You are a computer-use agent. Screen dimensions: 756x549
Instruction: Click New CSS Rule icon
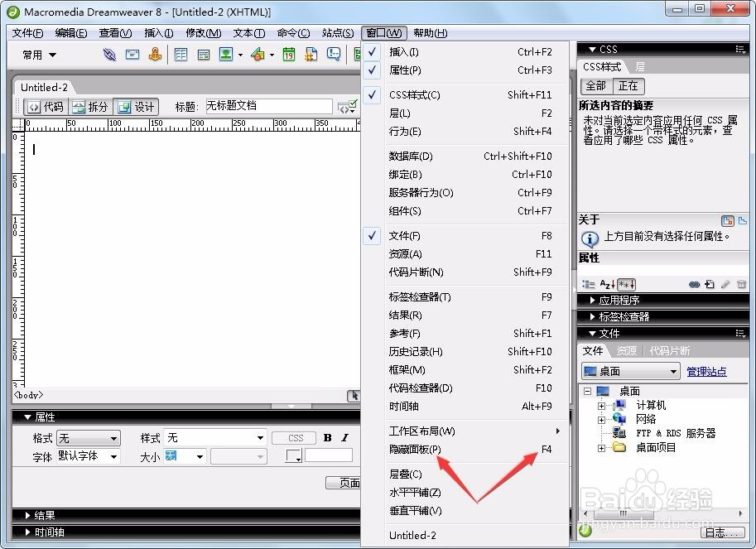pos(710,284)
